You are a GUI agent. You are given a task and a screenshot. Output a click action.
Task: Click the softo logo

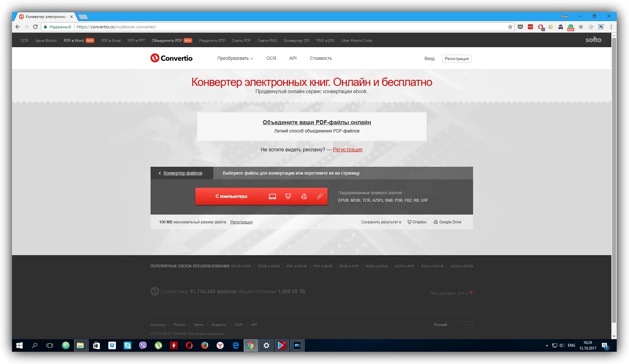593,40
